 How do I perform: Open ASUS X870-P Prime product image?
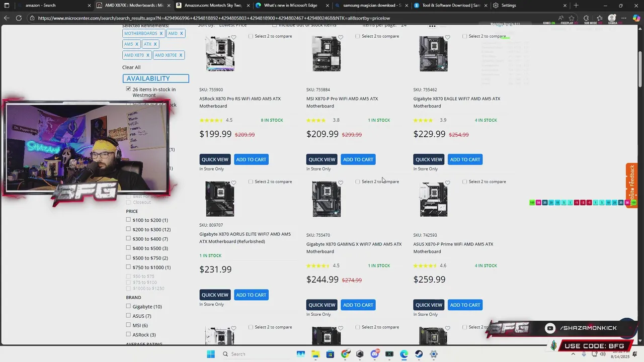434,199
